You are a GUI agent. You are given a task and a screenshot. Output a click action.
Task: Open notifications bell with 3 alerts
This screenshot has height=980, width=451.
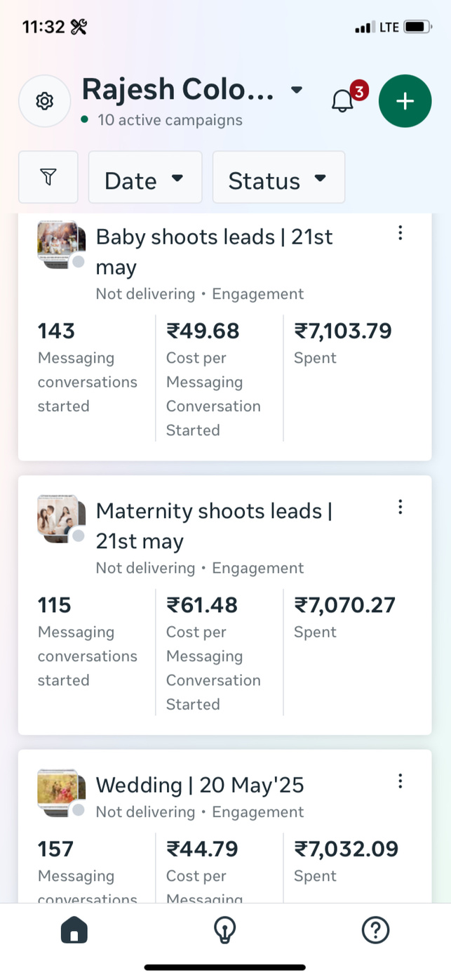343,101
